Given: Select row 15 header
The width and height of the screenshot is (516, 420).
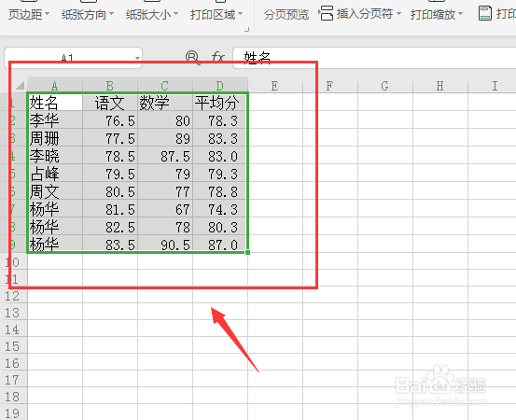Looking at the screenshot, I should [13, 346].
